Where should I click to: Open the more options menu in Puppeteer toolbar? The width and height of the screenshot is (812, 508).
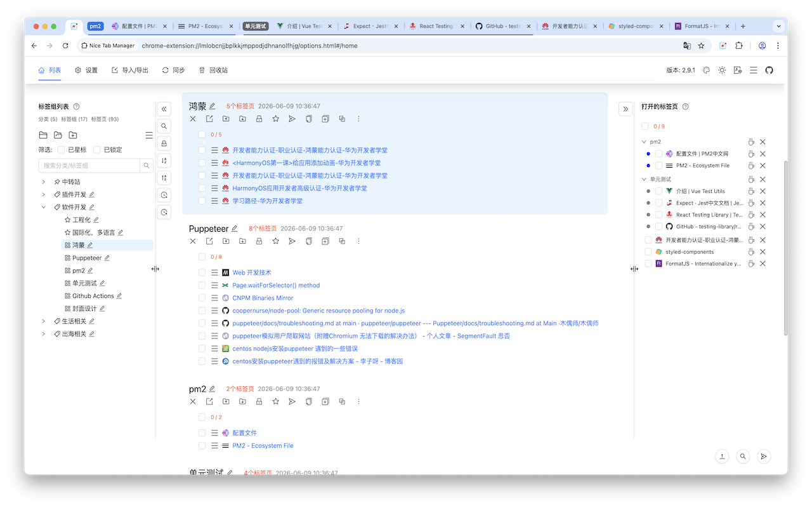coord(358,241)
